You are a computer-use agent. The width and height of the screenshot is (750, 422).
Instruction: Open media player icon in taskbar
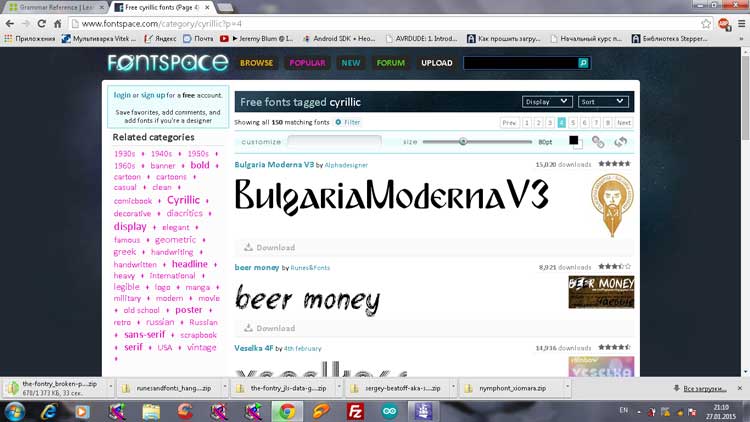point(82,411)
